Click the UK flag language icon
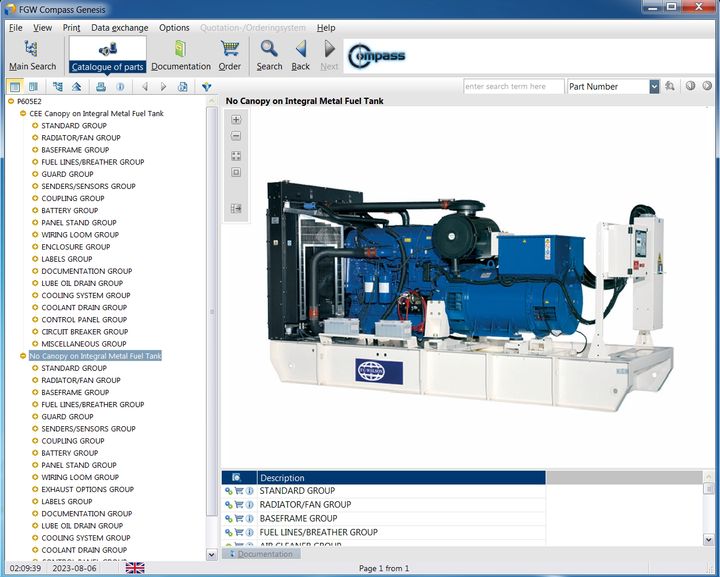Image resolution: width=720 pixels, height=577 pixels. pos(135,568)
